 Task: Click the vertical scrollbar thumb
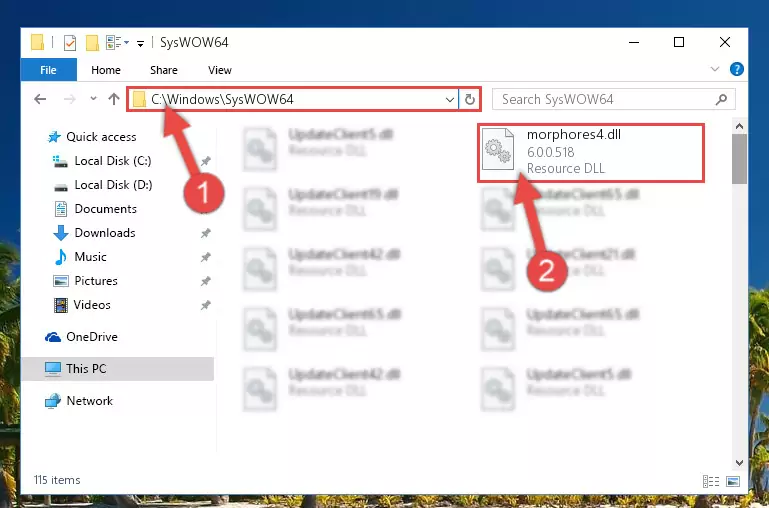pyautogui.click(x=739, y=159)
